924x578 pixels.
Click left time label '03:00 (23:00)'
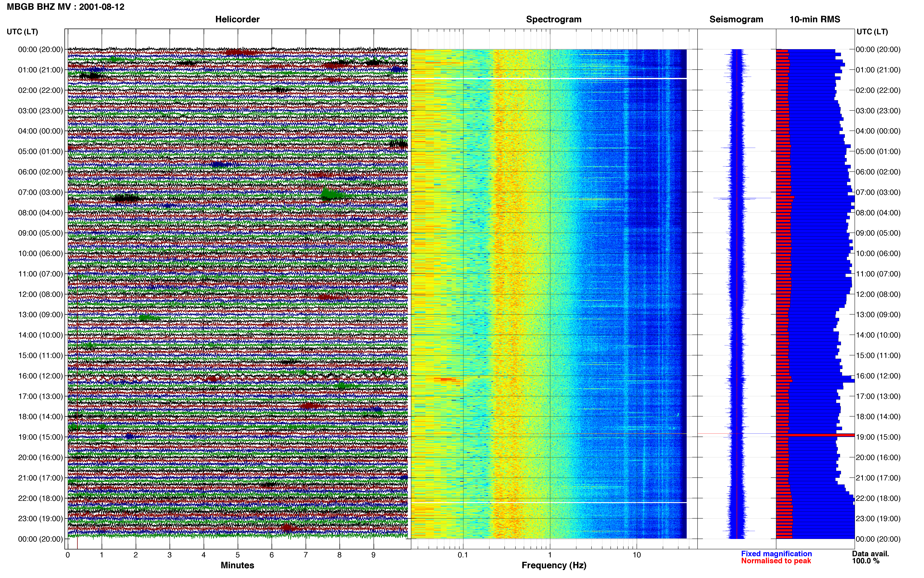click(41, 110)
